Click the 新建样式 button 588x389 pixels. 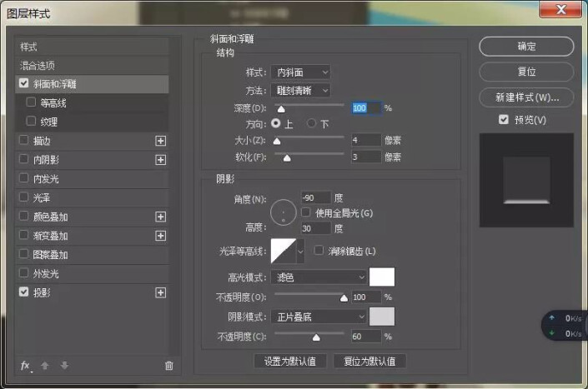(x=525, y=97)
